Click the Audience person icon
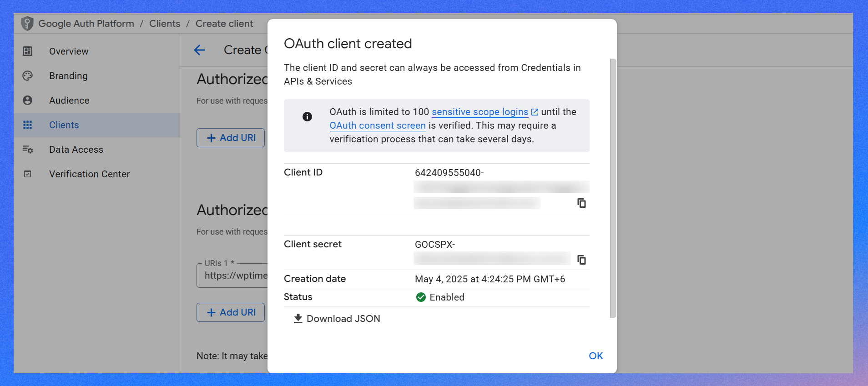The width and height of the screenshot is (868, 386). [28, 100]
